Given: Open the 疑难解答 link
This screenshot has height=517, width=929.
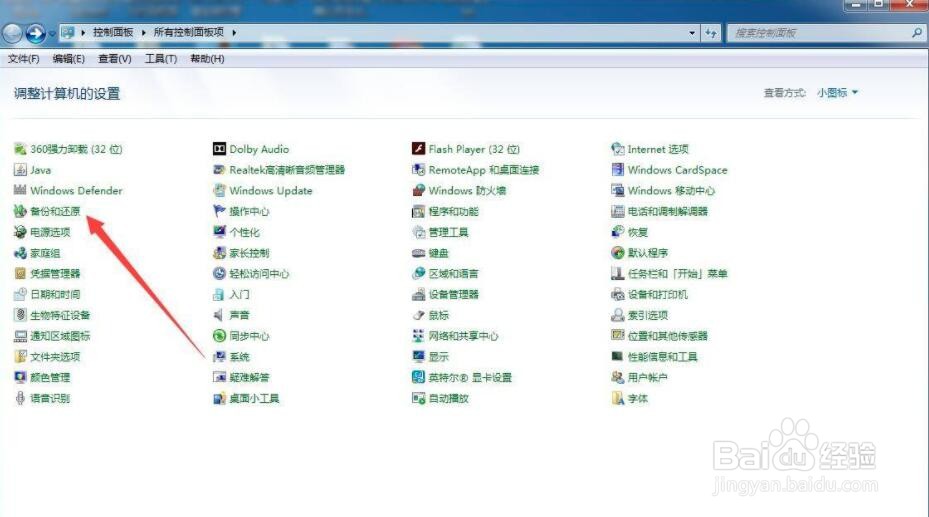Looking at the screenshot, I should (249, 377).
